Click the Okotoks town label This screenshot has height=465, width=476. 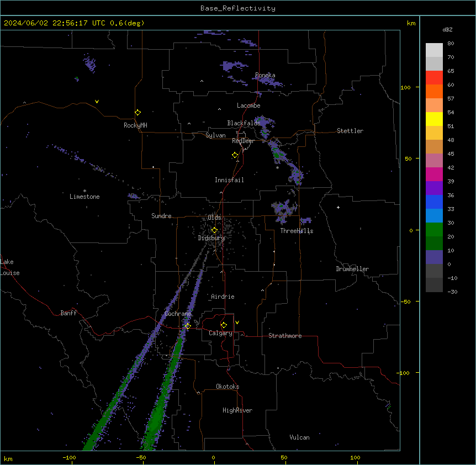[228, 387]
